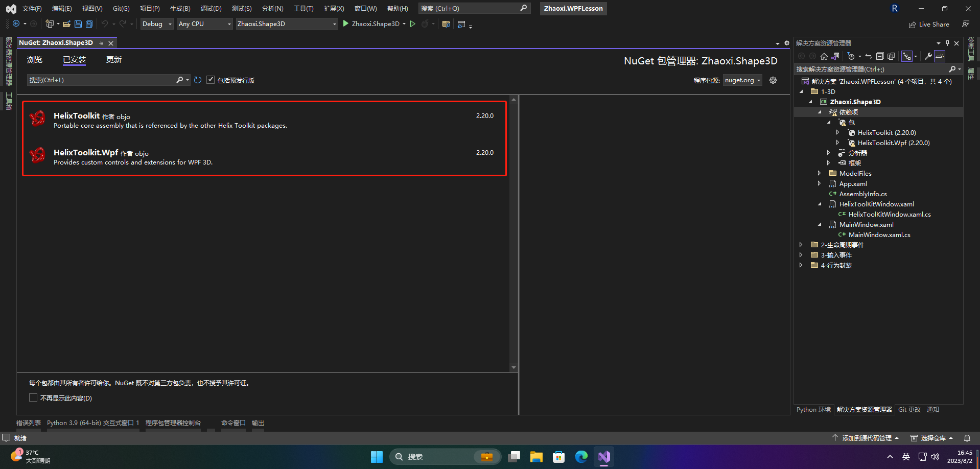Click the new project toolbar icon
This screenshot has height=469, width=980.
pos(50,24)
